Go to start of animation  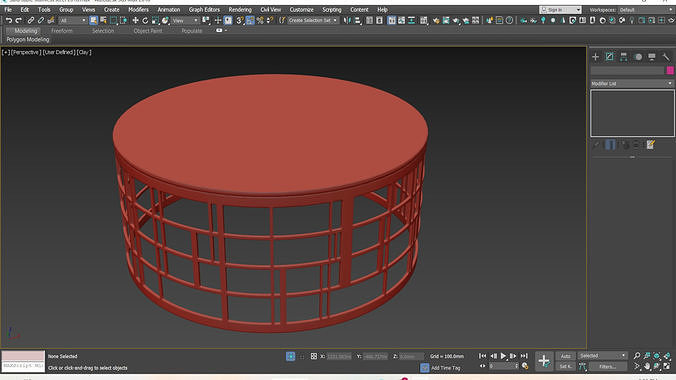[x=482, y=356]
